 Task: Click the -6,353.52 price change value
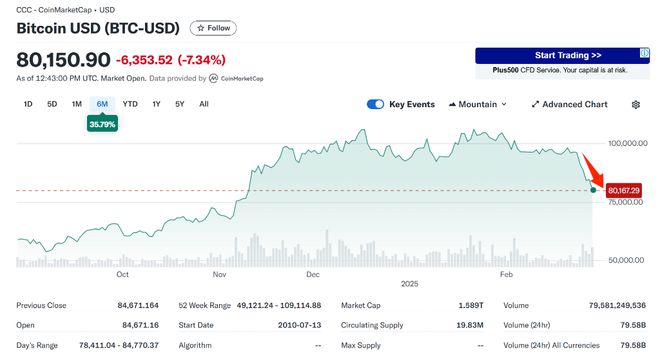tap(144, 60)
